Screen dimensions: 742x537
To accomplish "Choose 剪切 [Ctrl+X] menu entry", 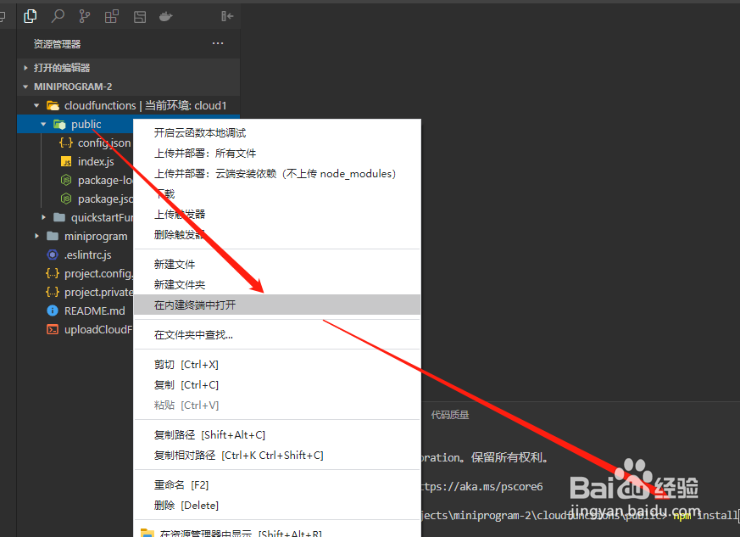I will coord(277,365).
